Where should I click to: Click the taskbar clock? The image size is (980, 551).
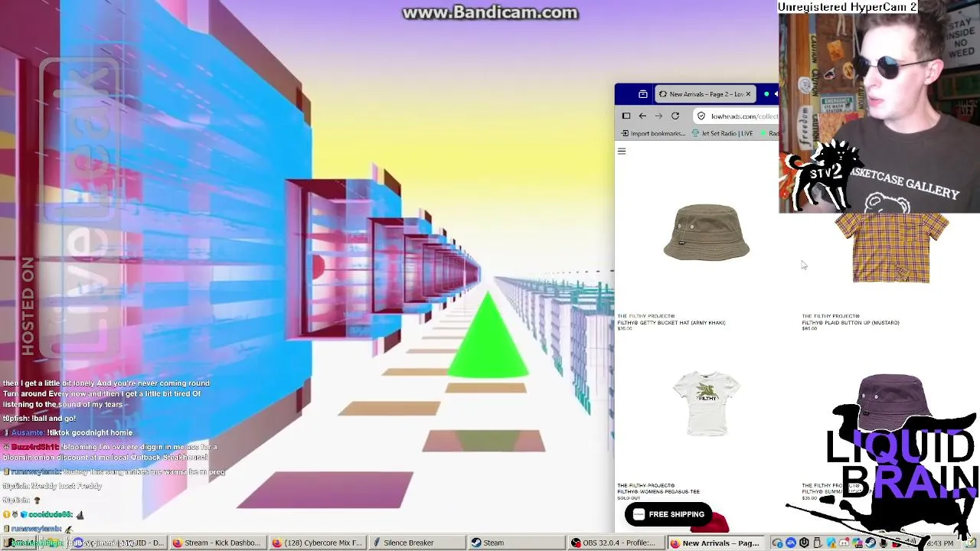point(940,543)
